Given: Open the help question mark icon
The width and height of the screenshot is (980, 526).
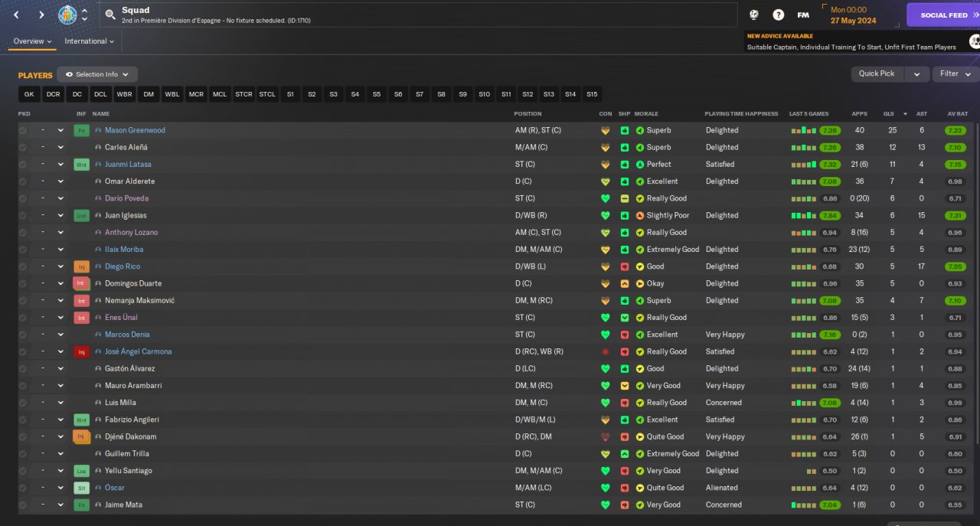Looking at the screenshot, I should coord(778,15).
